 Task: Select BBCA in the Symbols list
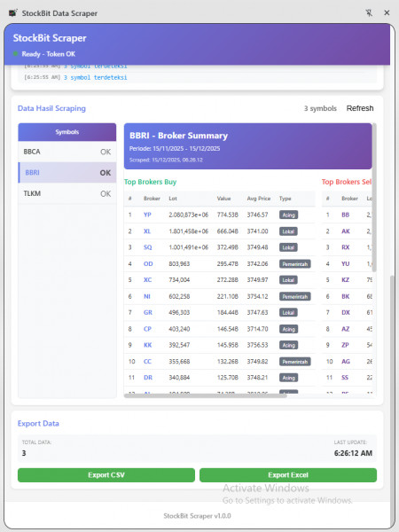point(67,152)
